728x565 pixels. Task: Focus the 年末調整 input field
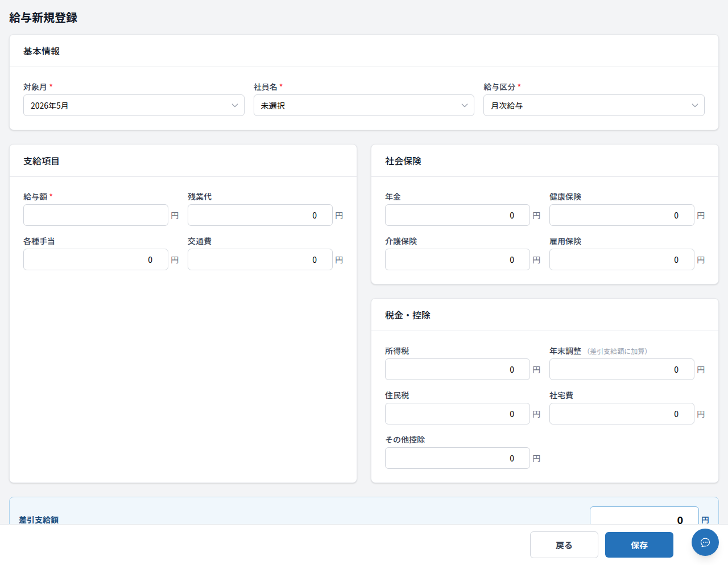pos(622,369)
